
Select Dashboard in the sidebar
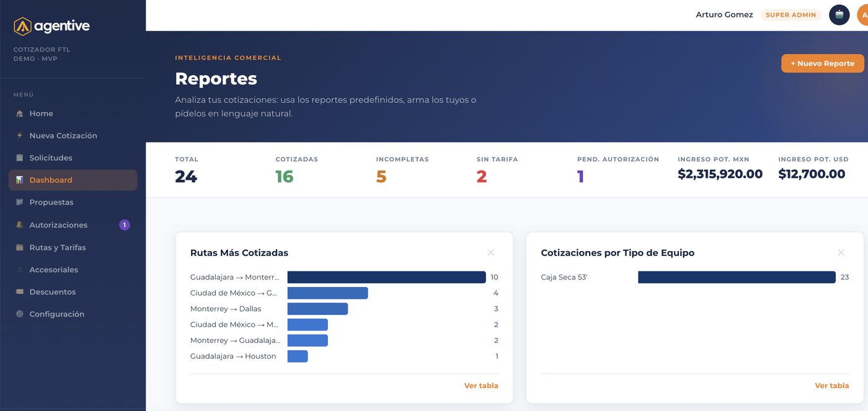tap(73, 180)
